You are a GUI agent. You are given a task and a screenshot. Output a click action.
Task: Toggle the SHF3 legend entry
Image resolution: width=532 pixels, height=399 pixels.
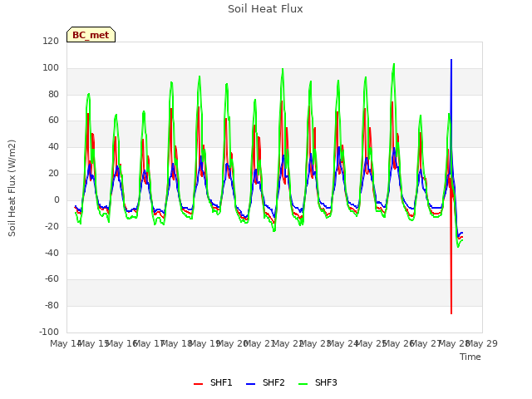point(318,382)
